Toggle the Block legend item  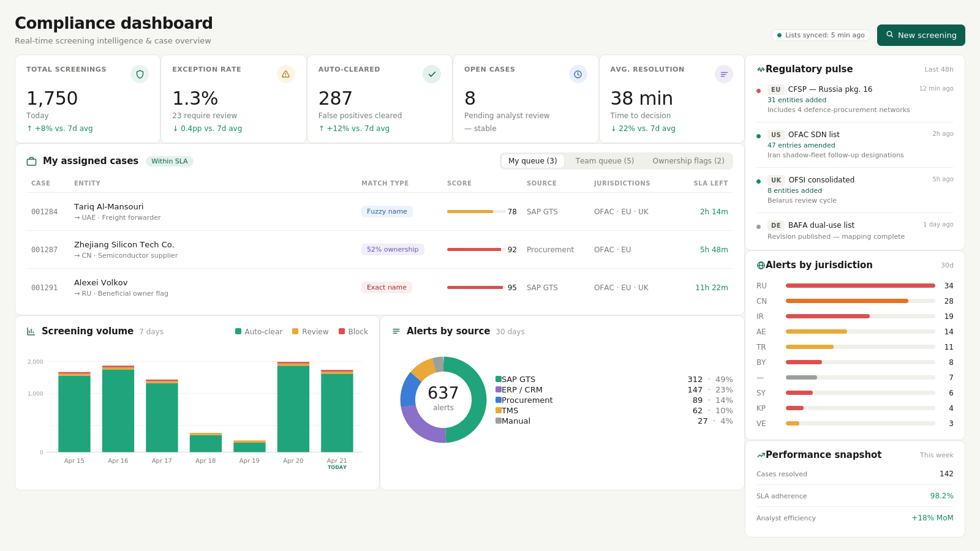point(353,332)
